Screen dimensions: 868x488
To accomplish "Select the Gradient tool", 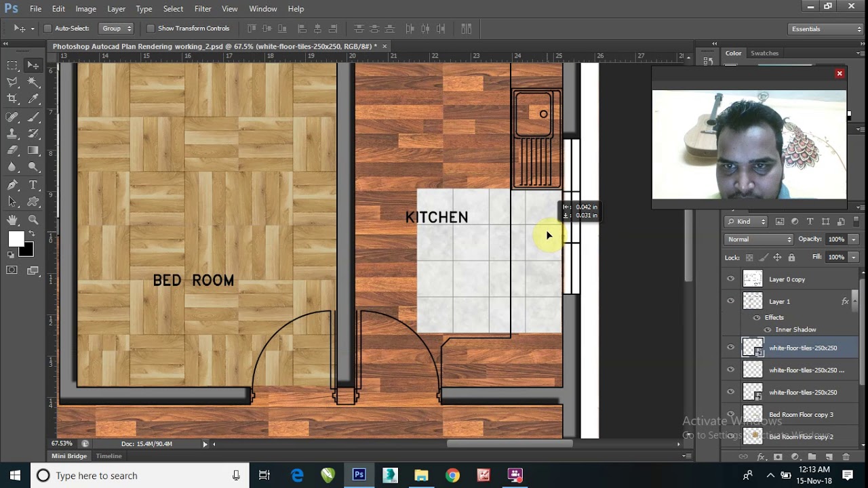I will [x=33, y=150].
